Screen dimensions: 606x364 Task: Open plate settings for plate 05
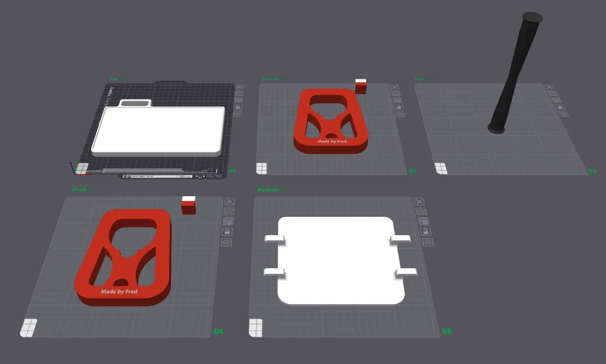[x=428, y=242]
